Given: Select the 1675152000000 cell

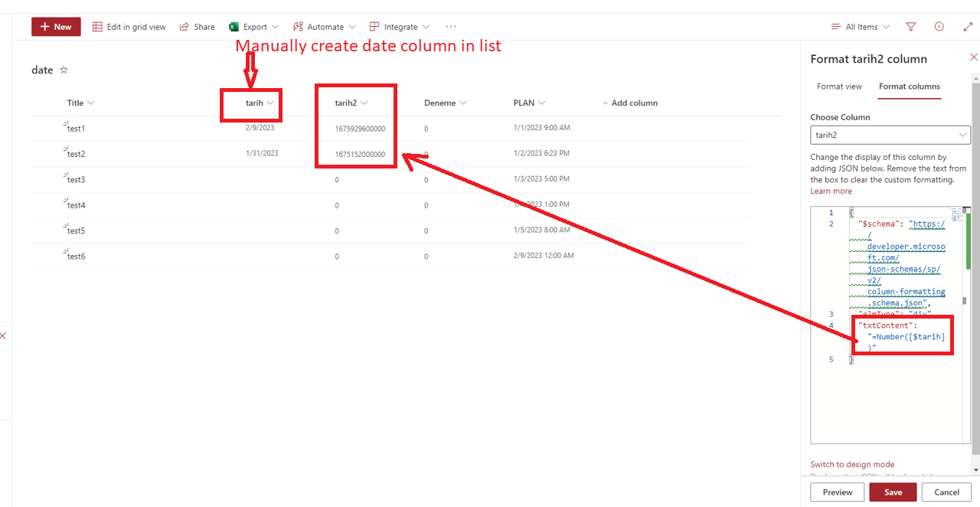Looking at the screenshot, I should pos(360,154).
